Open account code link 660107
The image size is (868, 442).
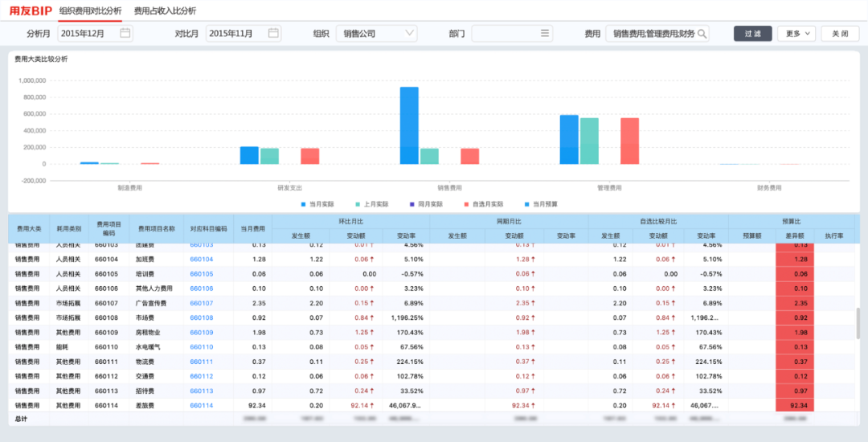(202, 303)
